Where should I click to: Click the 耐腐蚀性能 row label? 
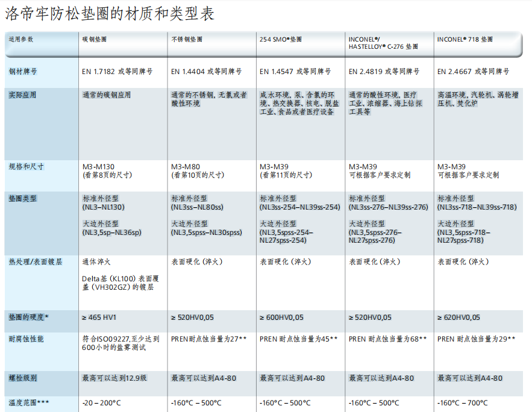(x=26, y=339)
